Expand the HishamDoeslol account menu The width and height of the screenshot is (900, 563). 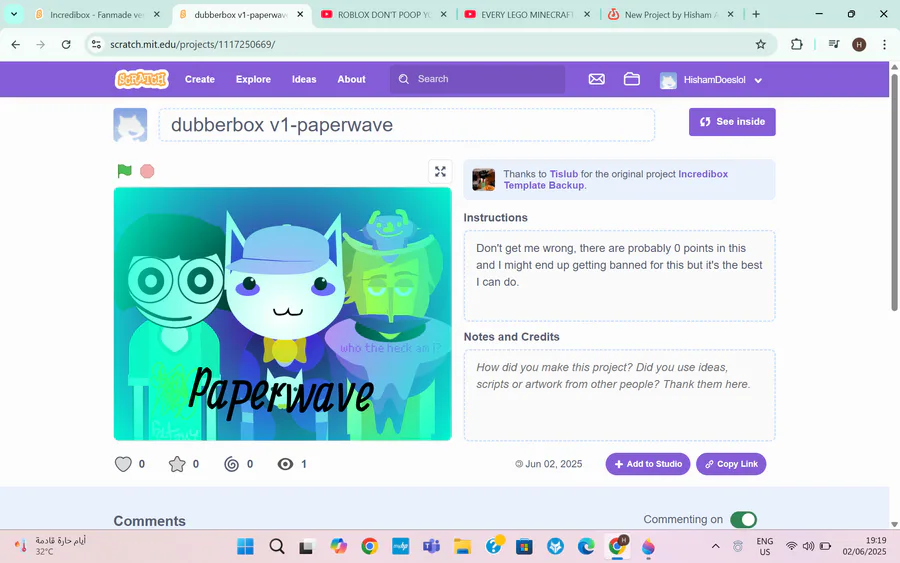(x=711, y=80)
